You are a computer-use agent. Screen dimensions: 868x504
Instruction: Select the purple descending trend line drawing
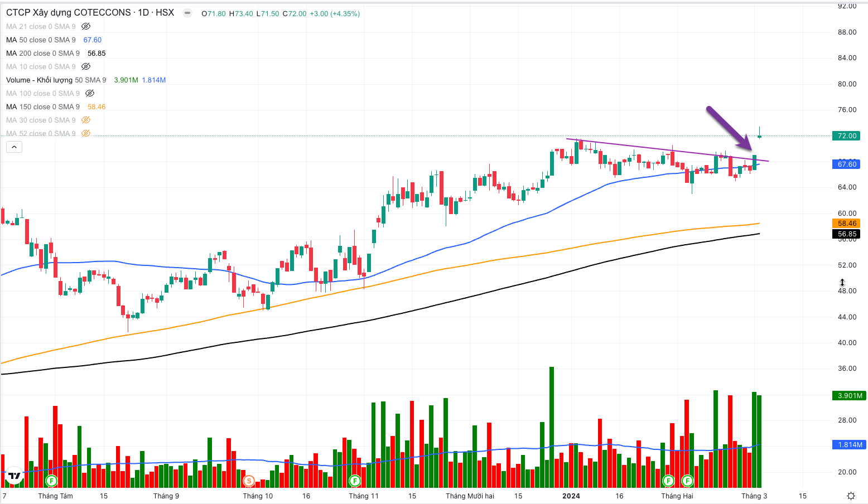pos(668,151)
